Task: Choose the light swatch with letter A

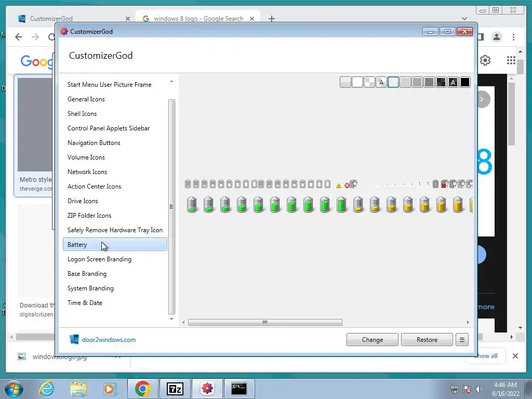Action: pyautogui.click(x=381, y=82)
